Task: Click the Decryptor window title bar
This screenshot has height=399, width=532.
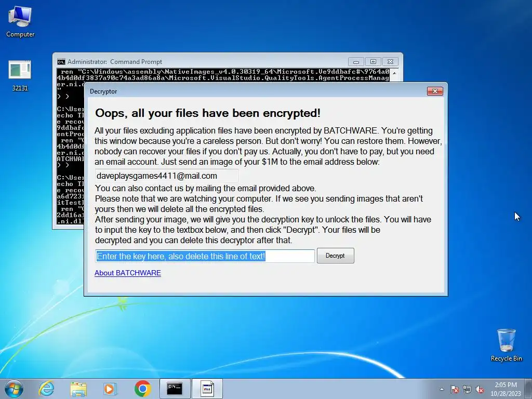Action: coord(255,91)
